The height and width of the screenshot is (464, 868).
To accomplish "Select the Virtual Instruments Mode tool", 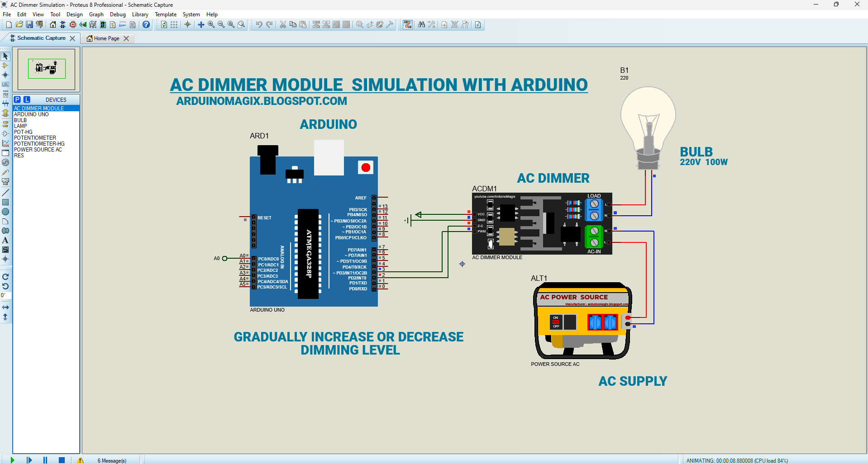I will [5, 181].
